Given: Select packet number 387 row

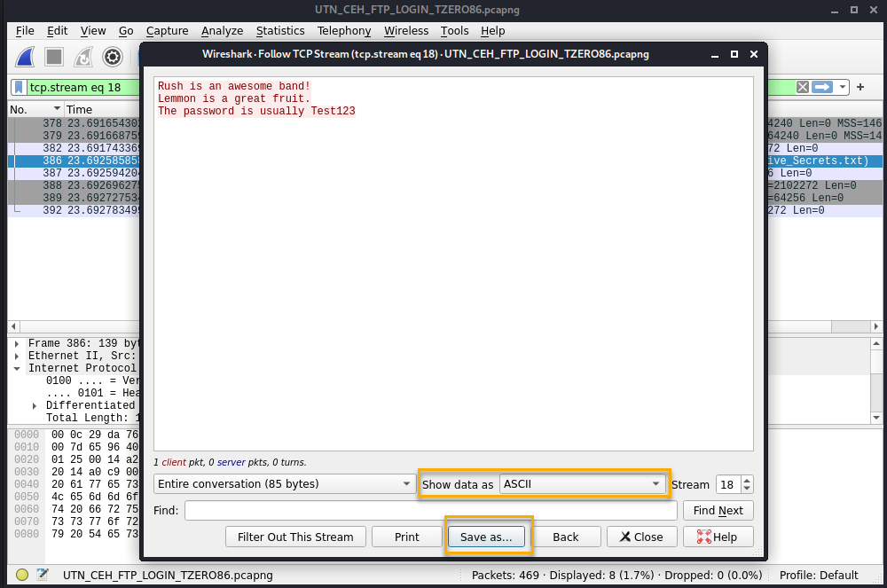Looking at the screenshot, I should (74, 173).
